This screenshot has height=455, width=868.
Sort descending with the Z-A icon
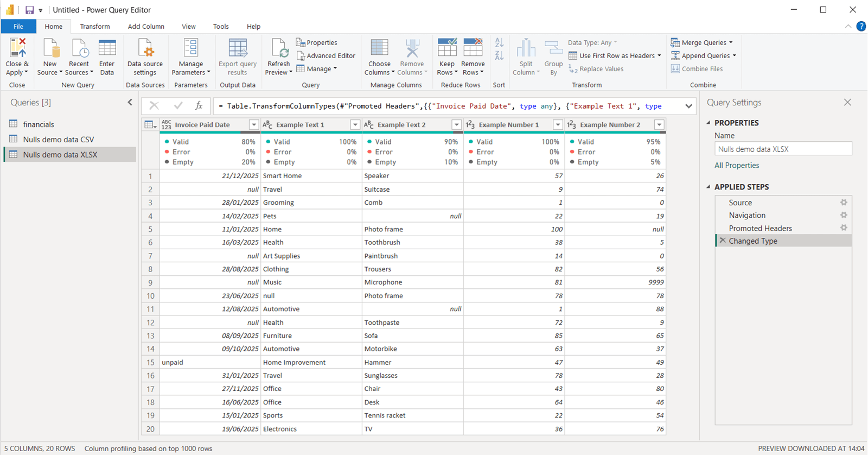click(x=499, y=55)
